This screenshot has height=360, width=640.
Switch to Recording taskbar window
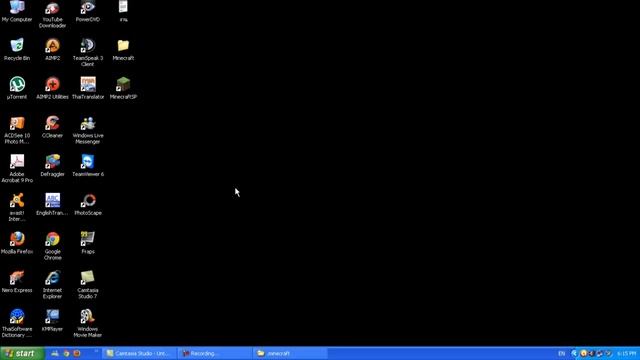tap(215, 353)
